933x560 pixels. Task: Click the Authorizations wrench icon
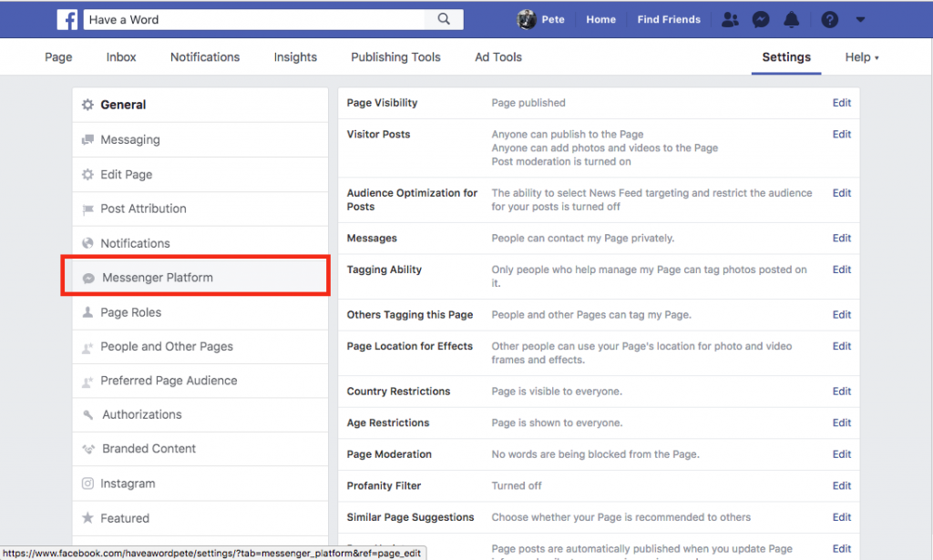(x=88, y=414)
